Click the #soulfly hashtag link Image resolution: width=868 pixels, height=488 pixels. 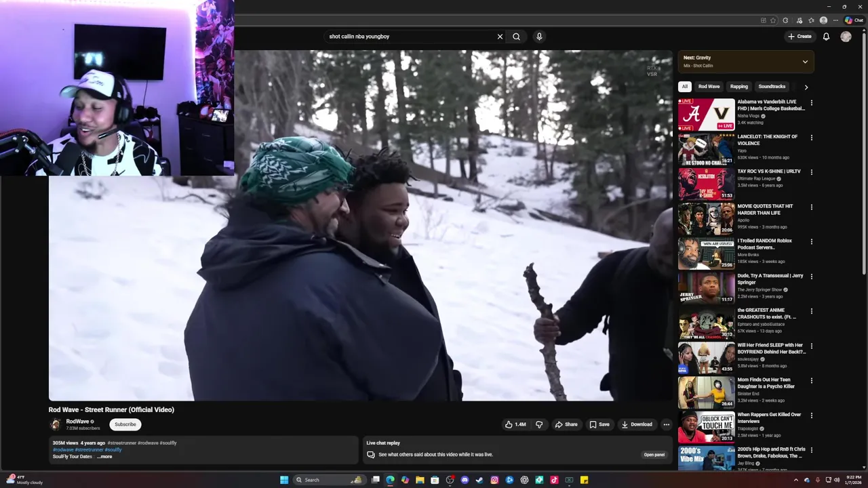113,450
